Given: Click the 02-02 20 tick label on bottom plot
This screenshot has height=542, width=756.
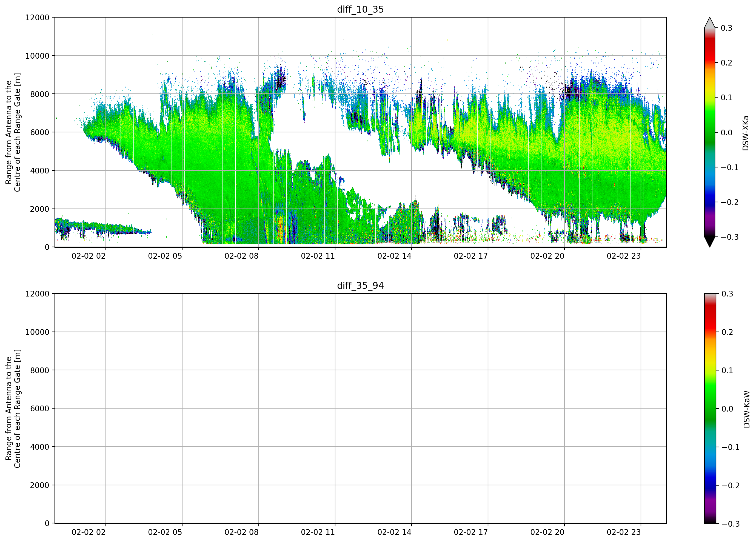Looking at the screenshot, I should [x=547, y=532].
